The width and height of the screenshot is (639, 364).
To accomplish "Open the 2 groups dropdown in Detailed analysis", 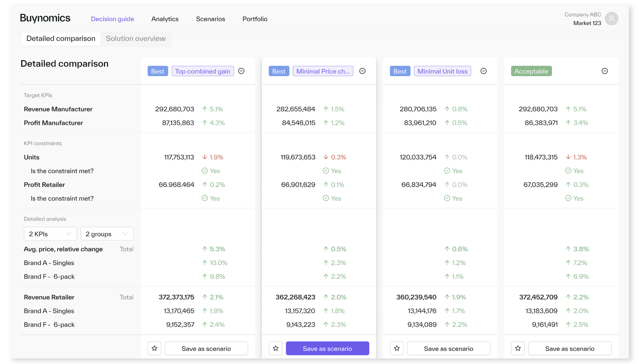I will (x=107, y=234).
